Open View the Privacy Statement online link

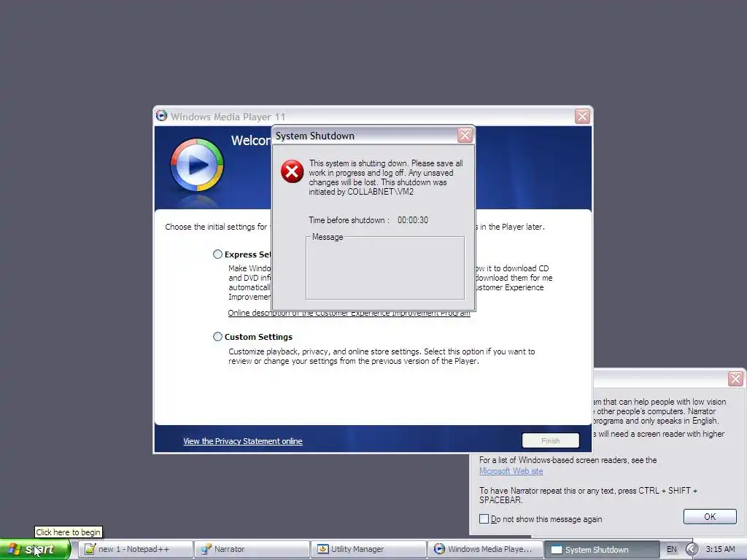[x=242, y=441]
